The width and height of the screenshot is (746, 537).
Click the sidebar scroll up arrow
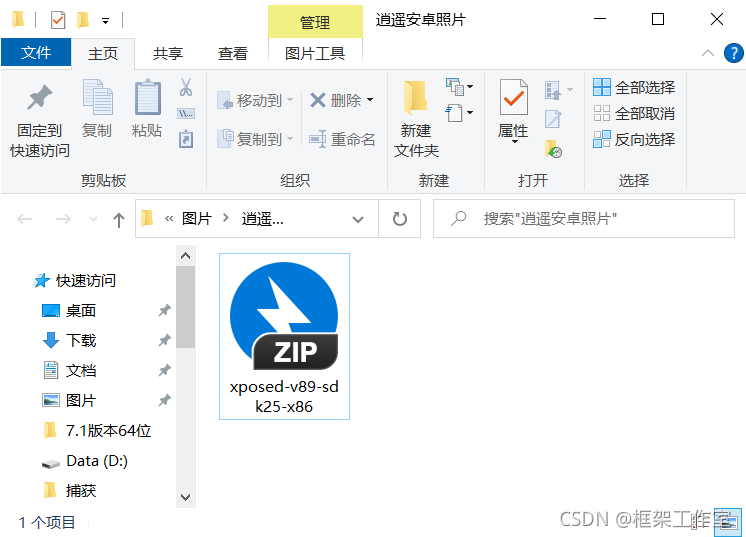[x=186, y=256]
